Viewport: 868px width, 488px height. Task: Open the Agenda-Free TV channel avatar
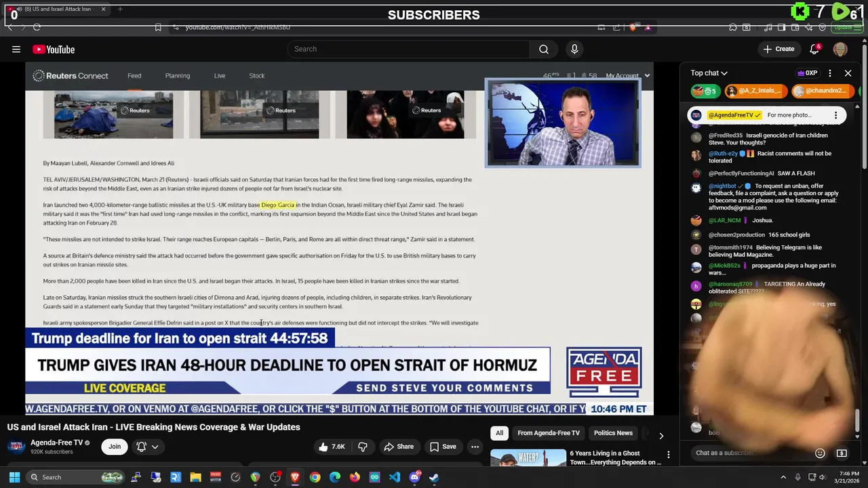tap(16, 447)
